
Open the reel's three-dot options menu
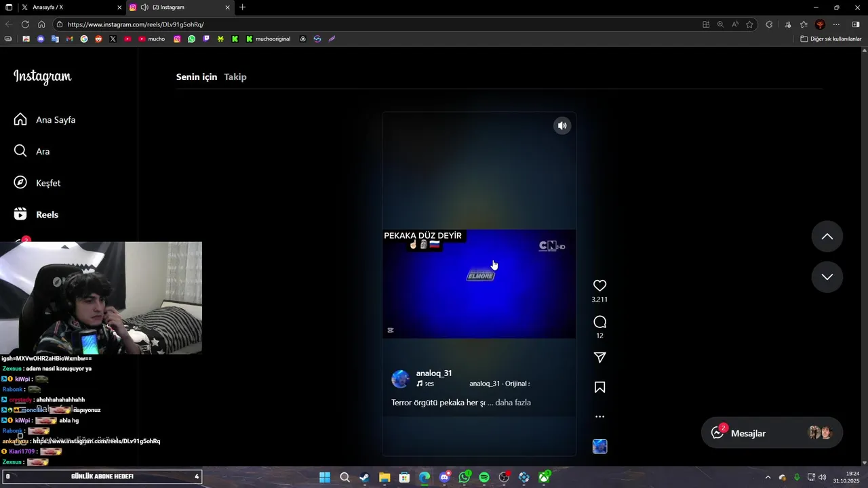pyautogui.click(x=599, y=417)
